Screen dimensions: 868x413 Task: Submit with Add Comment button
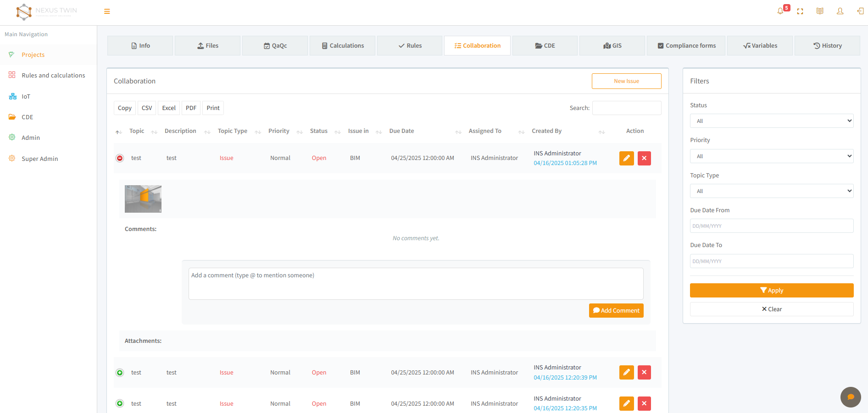[x=616, y=311]
